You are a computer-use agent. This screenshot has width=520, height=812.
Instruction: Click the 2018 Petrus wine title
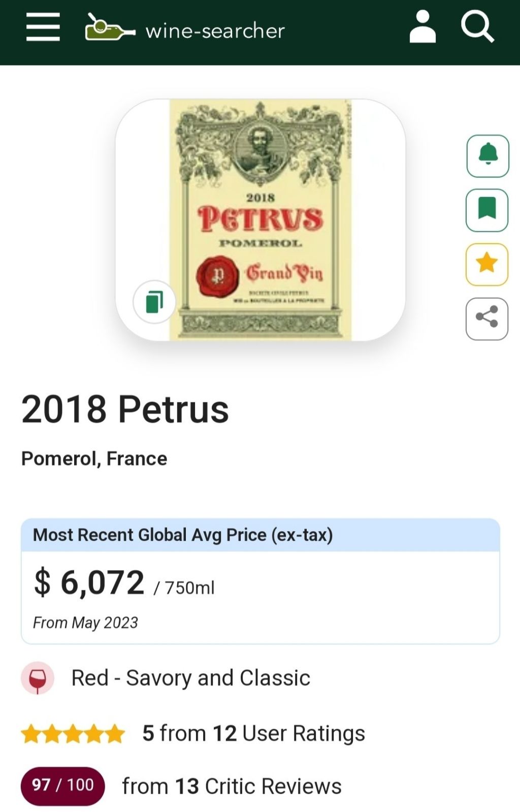click(125, 410)
